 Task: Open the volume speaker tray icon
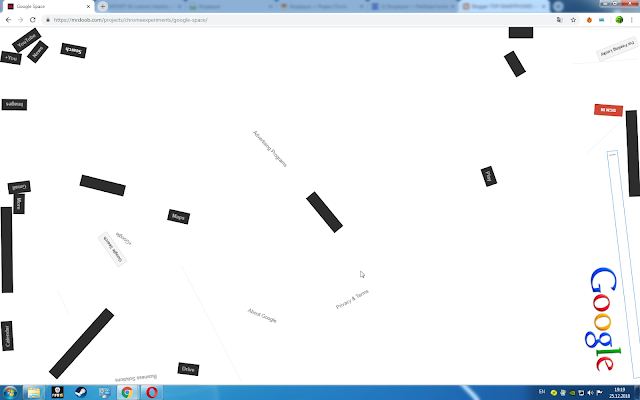click(x=590, y=393)
